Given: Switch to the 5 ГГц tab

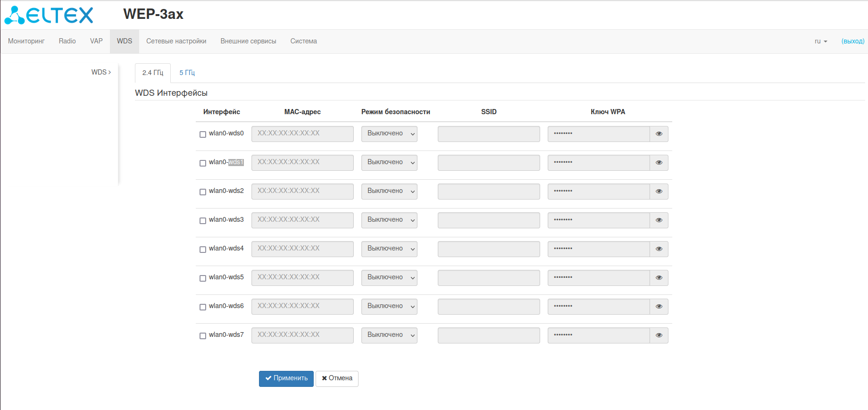Looking at the screenshot, I should coord(187,73).
